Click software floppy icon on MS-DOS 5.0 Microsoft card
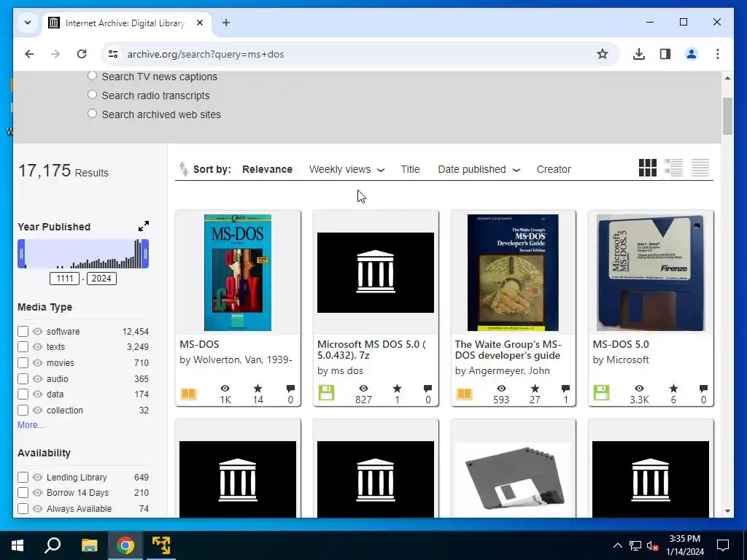This screenshot has width=747, height=560. click(601, 393)
